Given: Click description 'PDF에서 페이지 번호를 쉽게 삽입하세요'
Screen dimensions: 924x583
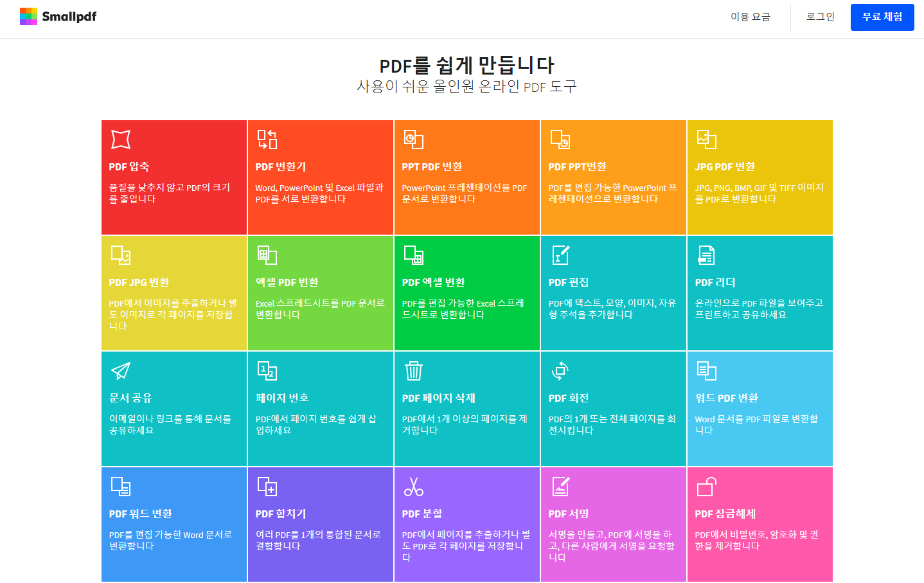Looking at the screenshot, I should [x=316, y=425].
